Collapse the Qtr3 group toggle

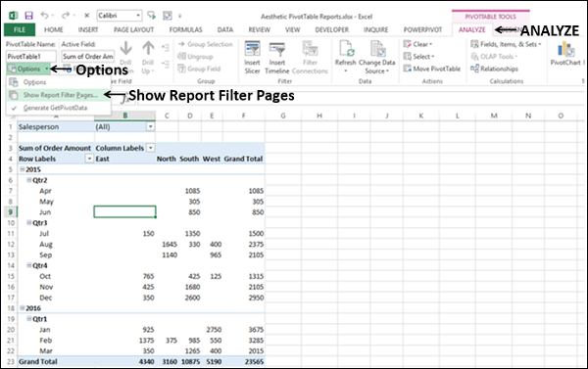pos(28,223)
